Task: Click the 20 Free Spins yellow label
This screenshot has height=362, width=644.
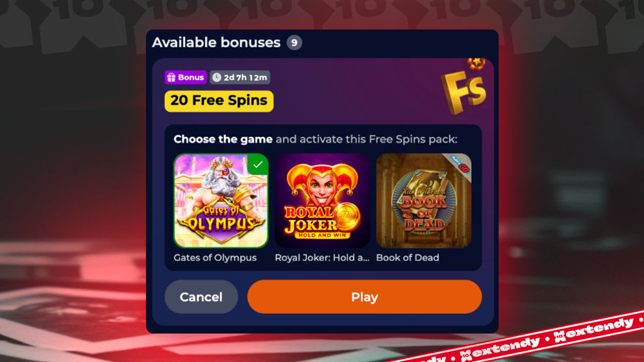Action: (x=219, y=101)
